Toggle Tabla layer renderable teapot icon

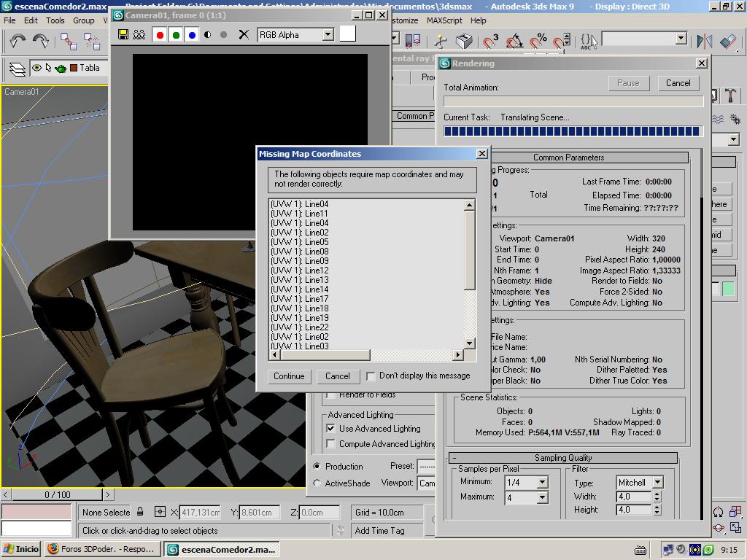(x=61, y=68)
